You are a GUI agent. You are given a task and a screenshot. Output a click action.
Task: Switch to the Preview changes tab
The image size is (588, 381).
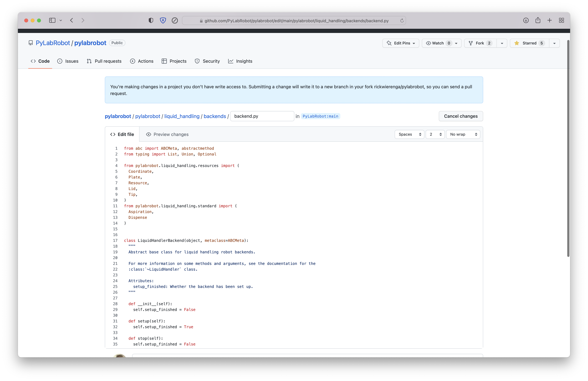point(167,134)
